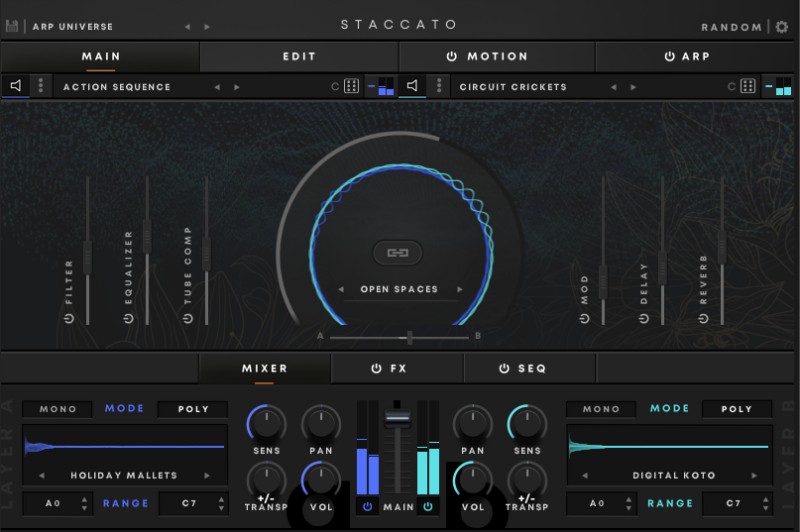Select previous sound before Digital Koto
The image size is (800, 532).
coord(585,476)
